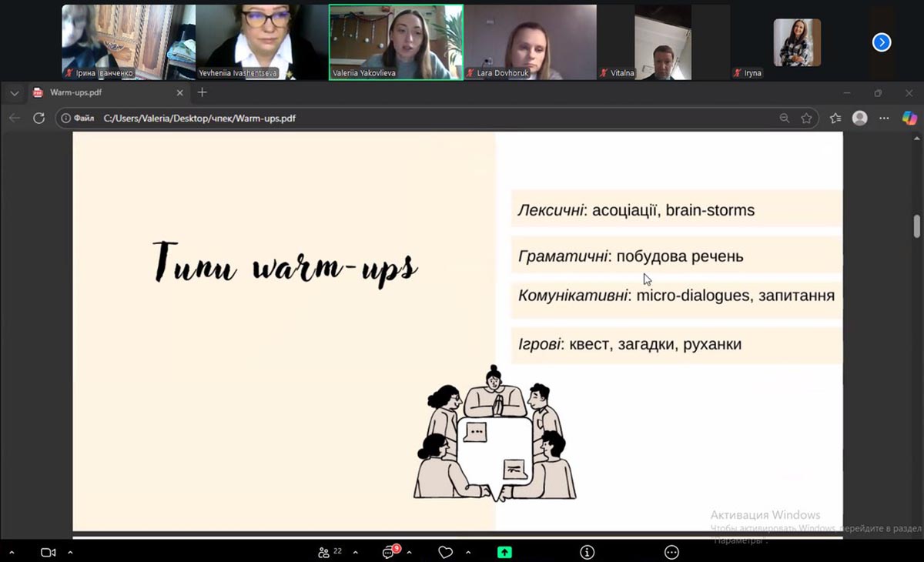Open the tab search dropdown in Edge
Screen dimensions: 924x562
tap(14, 93)
